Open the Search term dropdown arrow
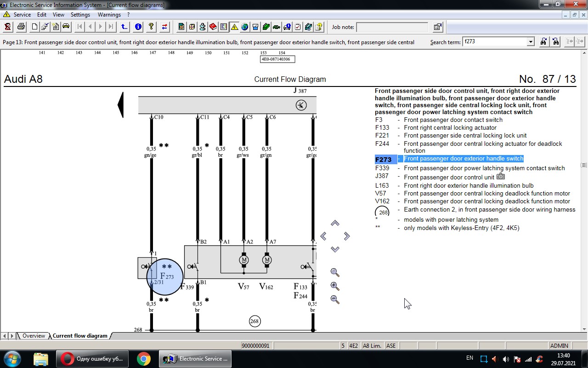The image size is (588, 368). (531, 42)
